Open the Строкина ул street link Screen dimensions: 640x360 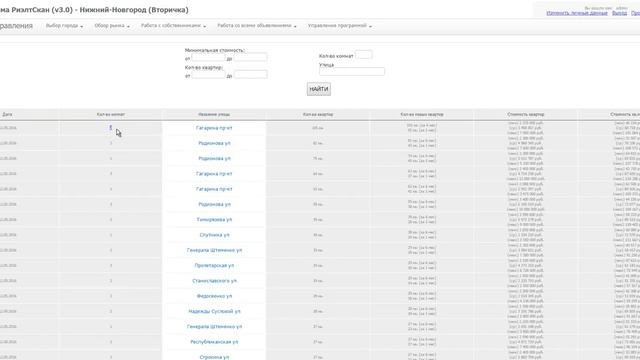[214, 357]
